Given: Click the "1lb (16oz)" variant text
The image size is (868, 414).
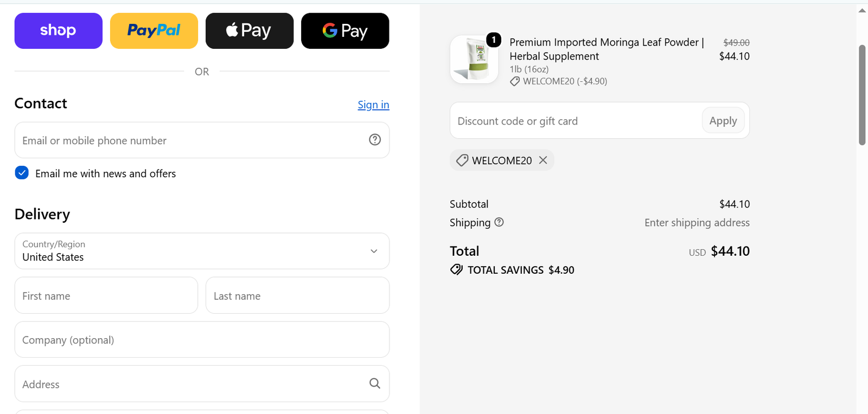Looking at the screenshot, I should click(529, 69).
